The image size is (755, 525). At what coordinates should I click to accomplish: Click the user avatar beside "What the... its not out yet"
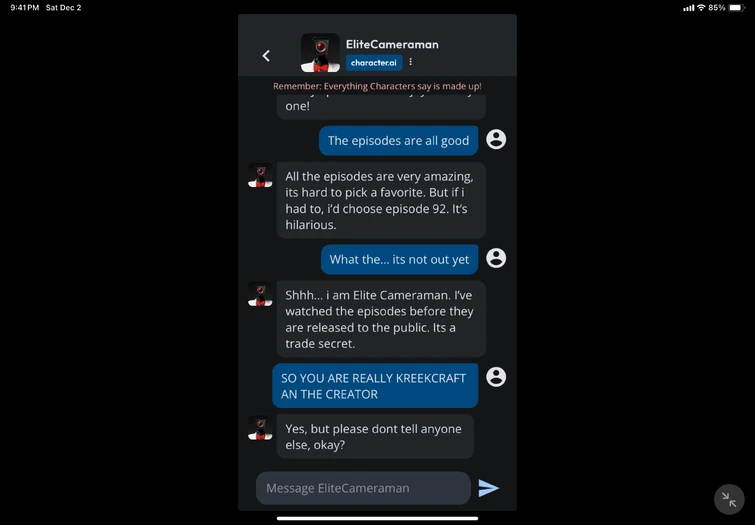click(496, 258)
